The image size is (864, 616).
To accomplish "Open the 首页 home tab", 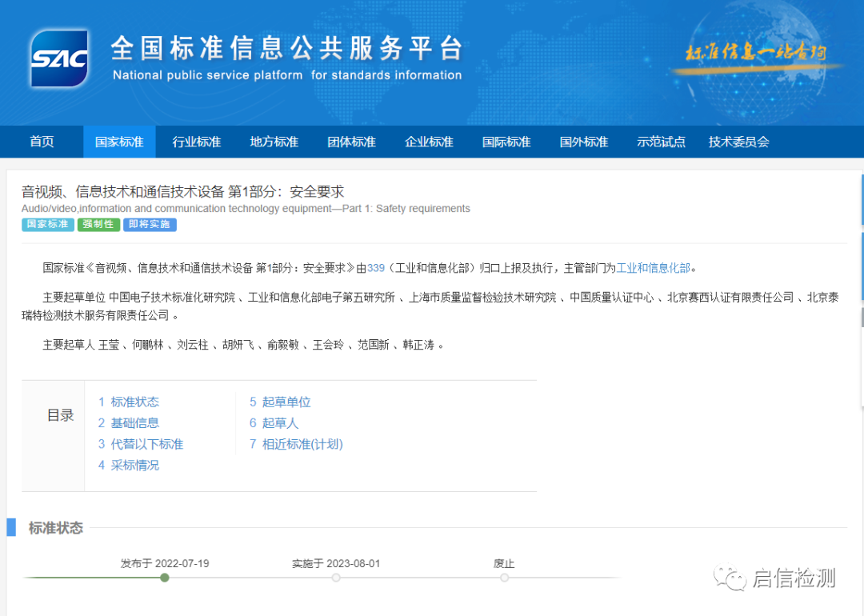I will click(x=42, y=142).
